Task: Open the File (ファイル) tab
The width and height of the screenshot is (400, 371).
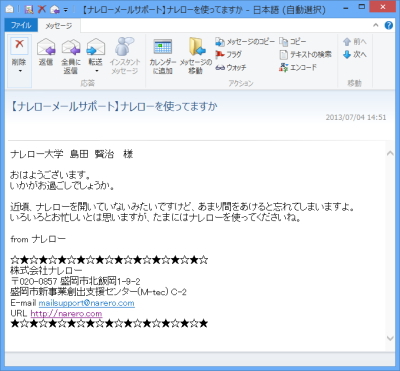Action: 21,25
